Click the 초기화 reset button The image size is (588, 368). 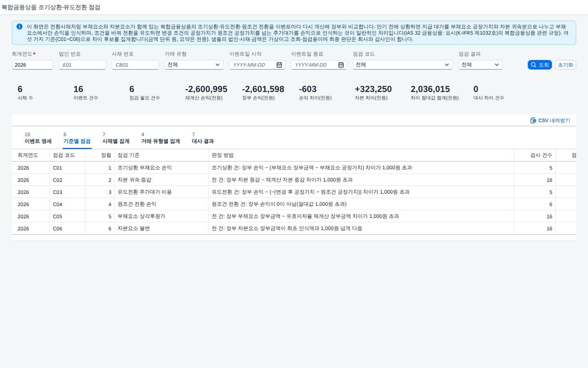pyautogui.click(x=566, y=65)
